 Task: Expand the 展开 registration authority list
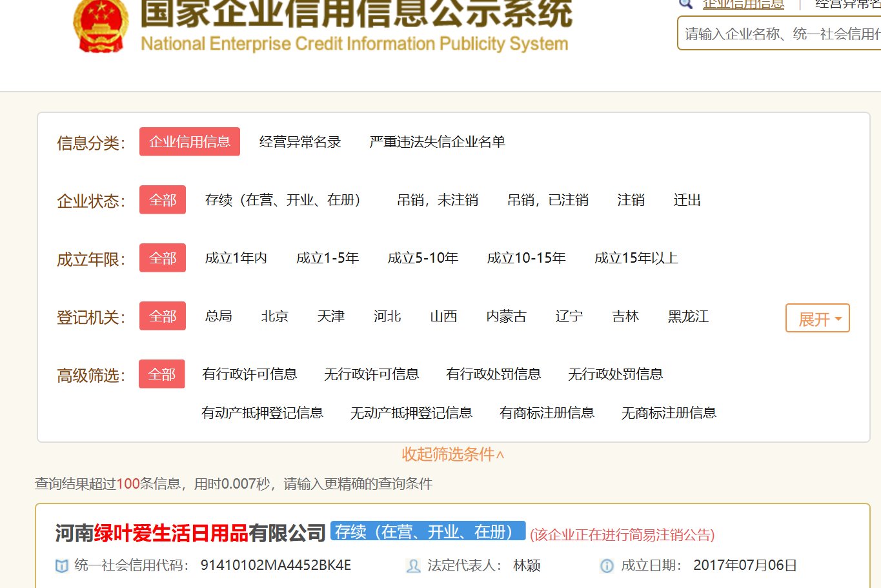click(816, 317)
